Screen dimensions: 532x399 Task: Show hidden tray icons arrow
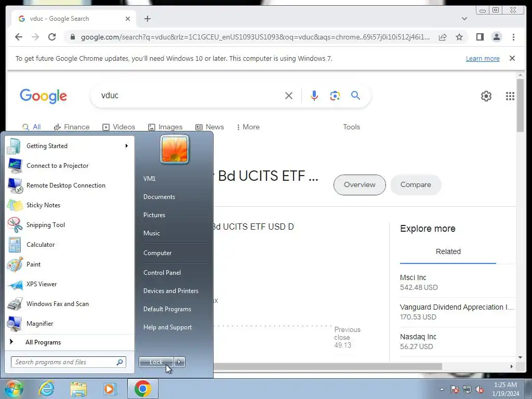point(442,390)
